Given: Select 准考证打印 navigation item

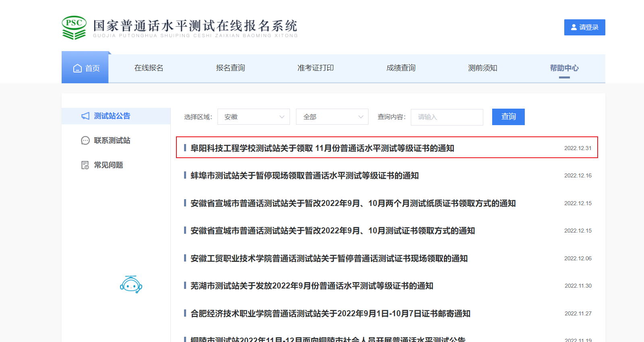Looking at the screenshot, I should (316, 68).
